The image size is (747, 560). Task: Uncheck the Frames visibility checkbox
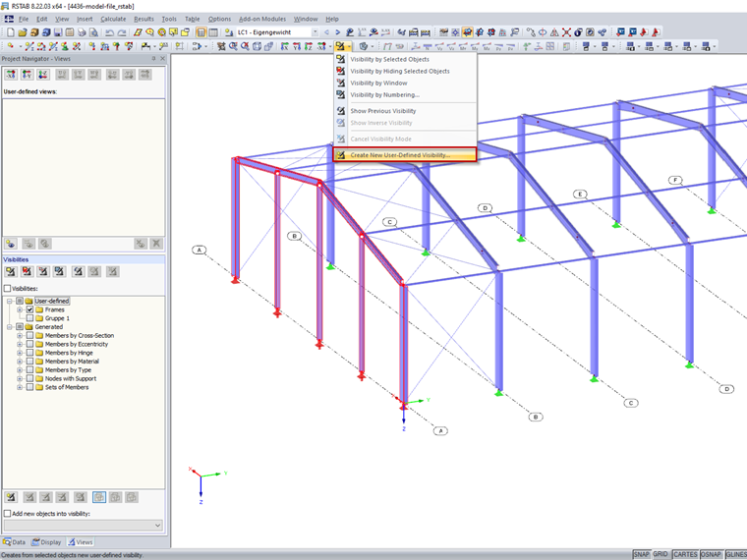tap(30, 309)
